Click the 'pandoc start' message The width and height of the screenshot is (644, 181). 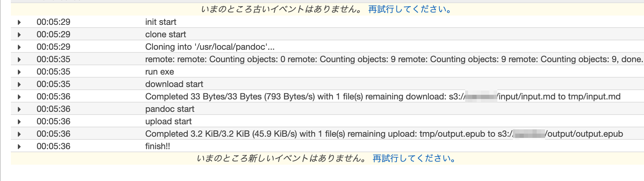tap(170, 109)
